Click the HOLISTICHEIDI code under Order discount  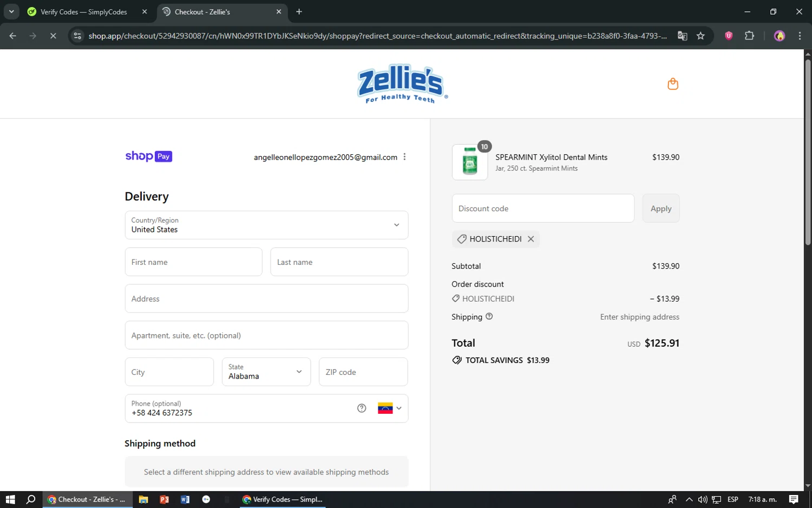[488, 298]
